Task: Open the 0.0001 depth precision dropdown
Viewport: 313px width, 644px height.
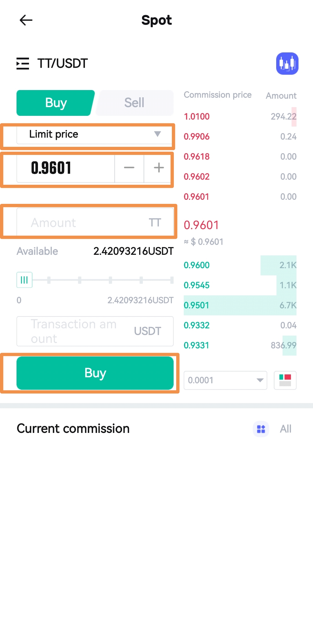Action: [x=225, y=380]
